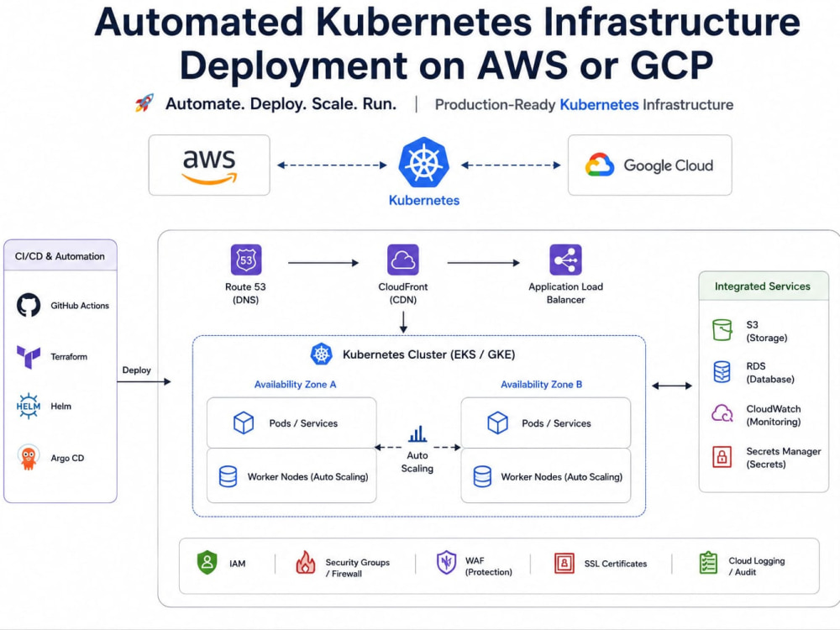This screenshot has width=840, height=630.
Task: Click the RDS (Database) label
Action: pyautogui.click(x=770, y=373)
